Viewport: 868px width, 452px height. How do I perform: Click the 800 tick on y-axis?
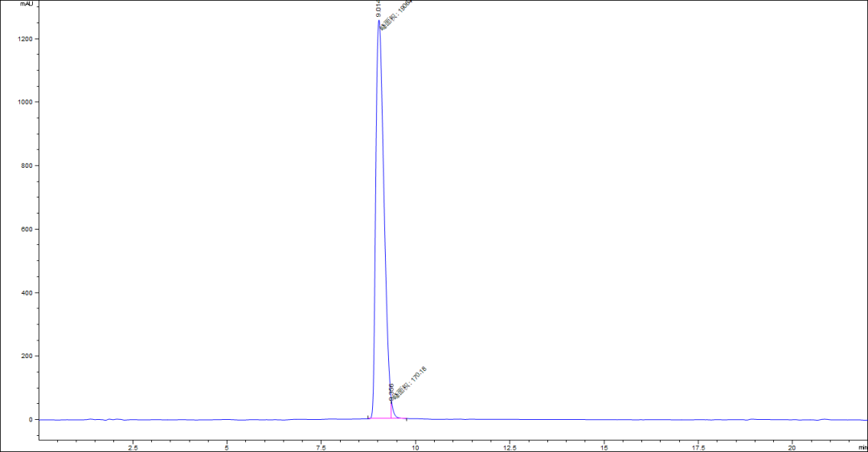(27, 165)
